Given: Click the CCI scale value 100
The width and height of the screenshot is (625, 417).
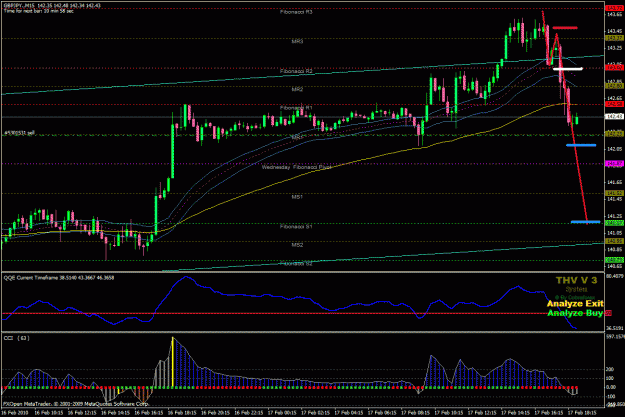Looking at the screenshot, I should (610, 378).
